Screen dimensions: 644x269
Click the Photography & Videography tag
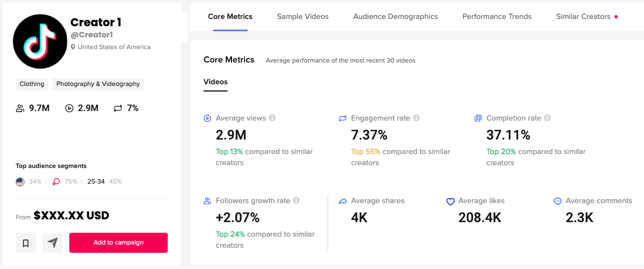(98, 84)
